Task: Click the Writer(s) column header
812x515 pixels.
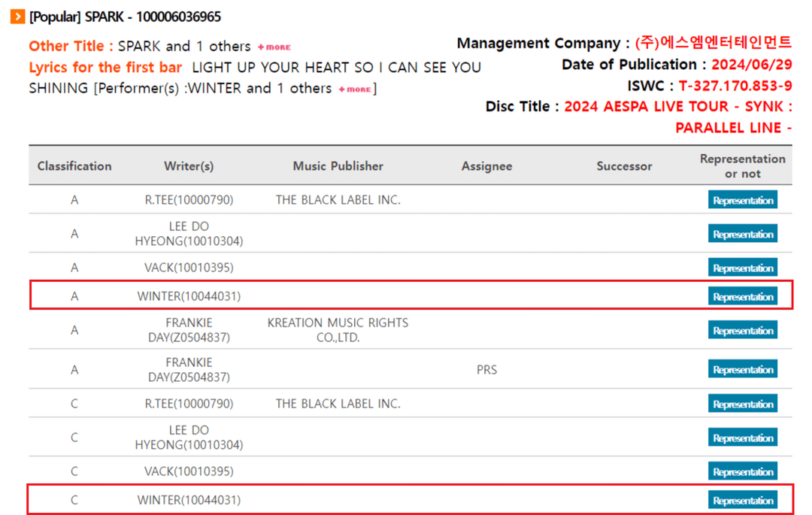Action: 189,166
